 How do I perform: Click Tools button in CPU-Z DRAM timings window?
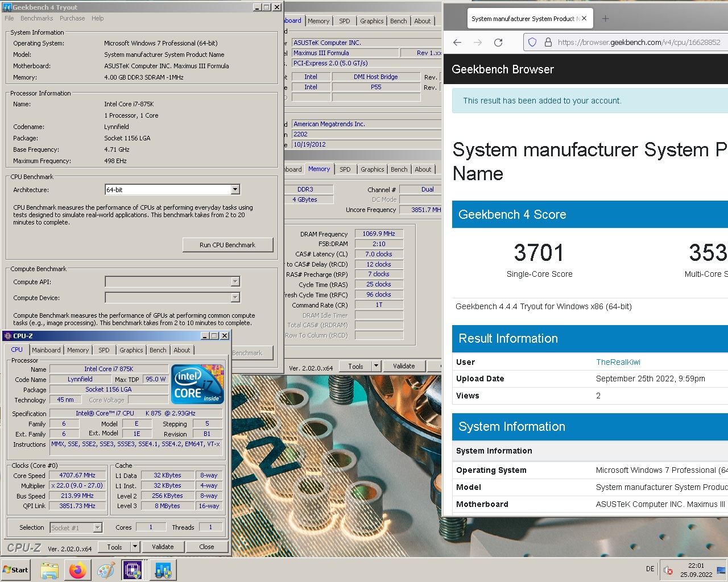(x=355, y=367)
